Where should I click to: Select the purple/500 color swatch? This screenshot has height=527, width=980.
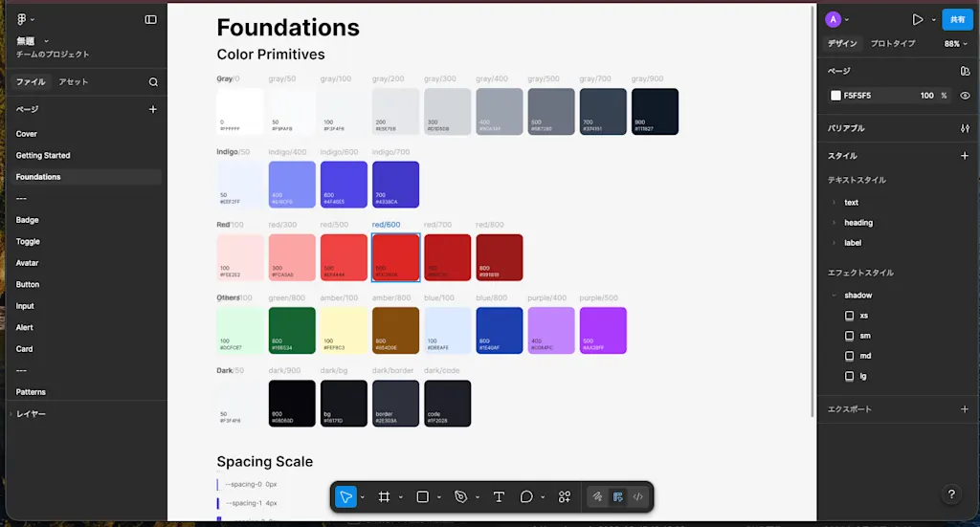[603, 330]
